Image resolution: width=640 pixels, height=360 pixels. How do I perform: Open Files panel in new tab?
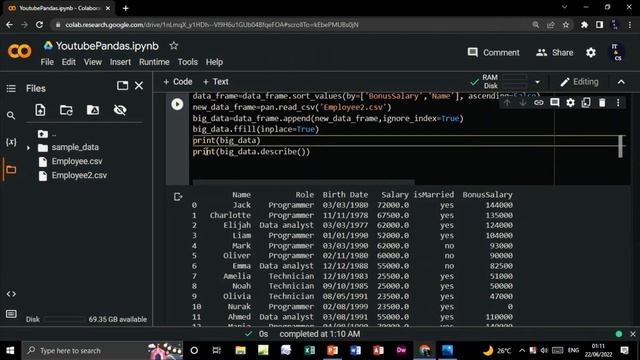pos(122,85)
